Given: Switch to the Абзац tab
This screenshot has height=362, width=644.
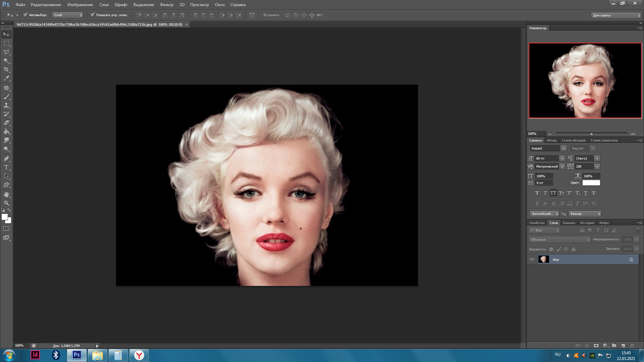Looking at the screenshot, I should coord(552,141).
